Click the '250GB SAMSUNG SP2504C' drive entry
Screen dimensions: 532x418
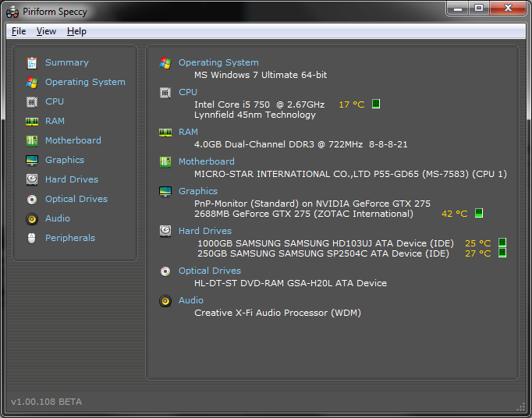point(324,253)
